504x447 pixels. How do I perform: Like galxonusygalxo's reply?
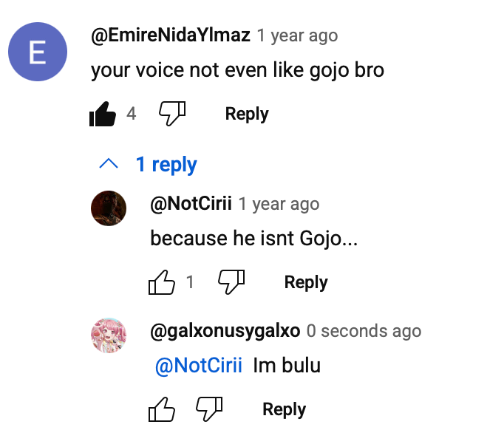(162, 409)
